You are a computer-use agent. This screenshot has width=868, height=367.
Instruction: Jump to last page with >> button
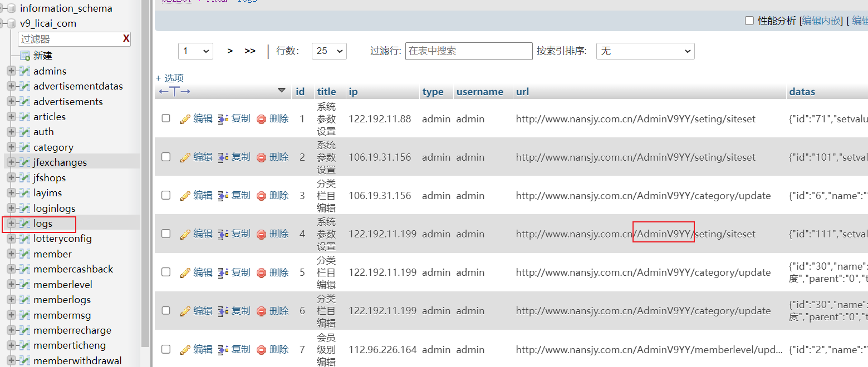[x=250, y=51]
